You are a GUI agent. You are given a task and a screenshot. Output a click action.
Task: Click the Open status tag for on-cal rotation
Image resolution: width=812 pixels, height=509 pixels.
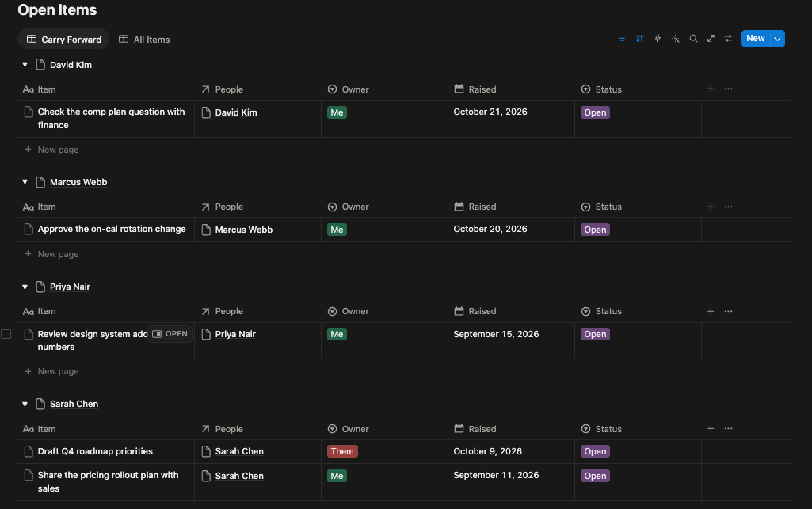(595, 230)
